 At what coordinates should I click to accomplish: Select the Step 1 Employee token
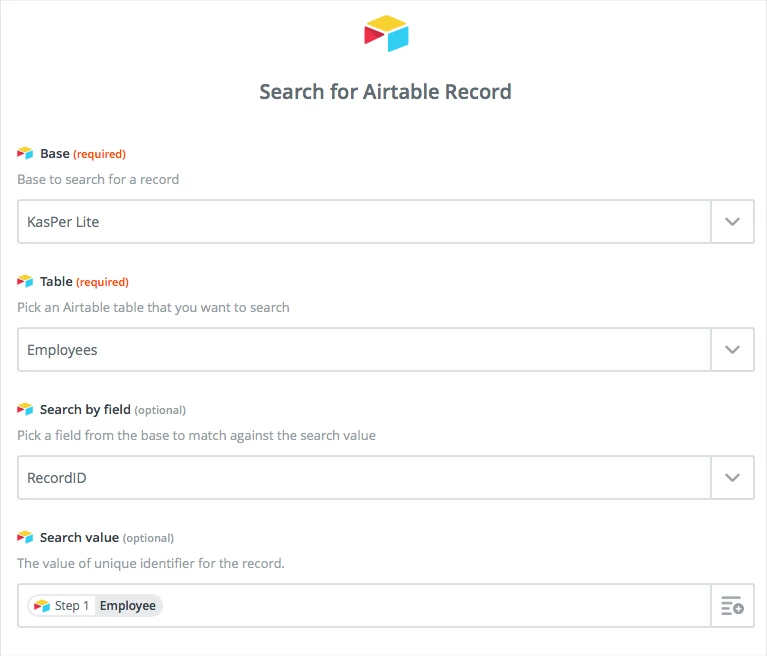pos(95,606)
